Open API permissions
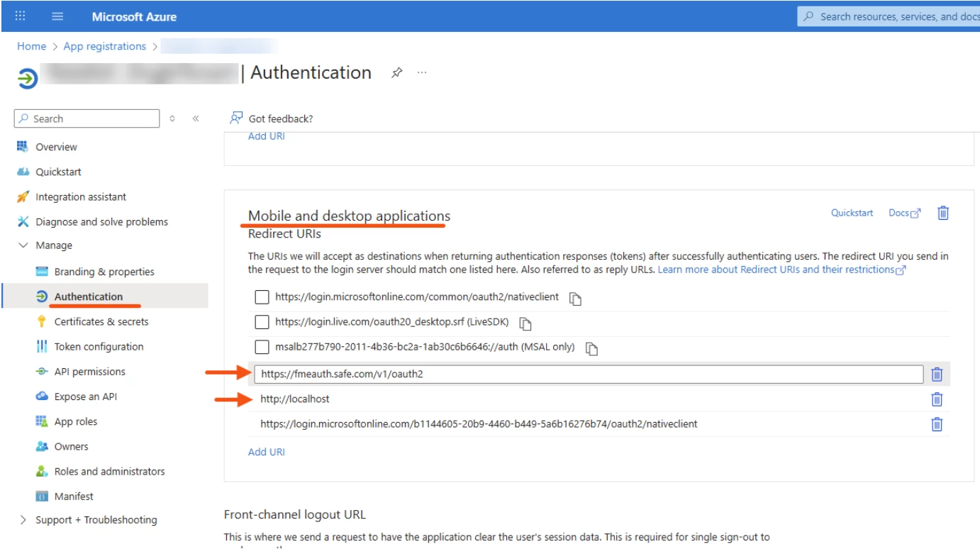This screenshot has height=554, width=980. [89, 372]
